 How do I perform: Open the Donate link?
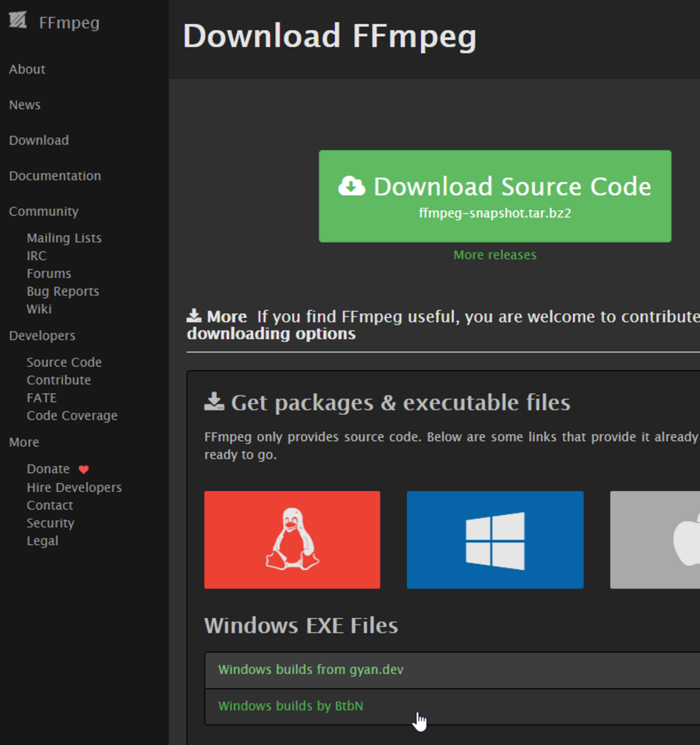(x=48, y=469)
